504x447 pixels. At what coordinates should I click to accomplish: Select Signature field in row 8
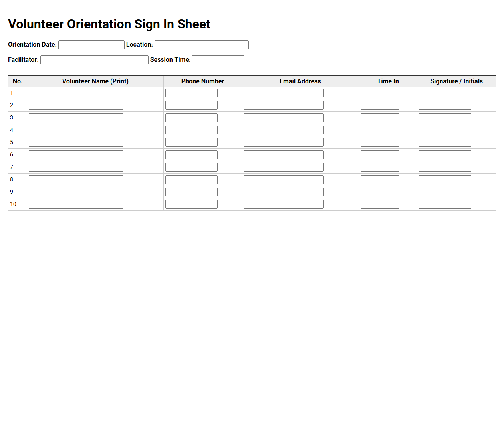point(445,180)
